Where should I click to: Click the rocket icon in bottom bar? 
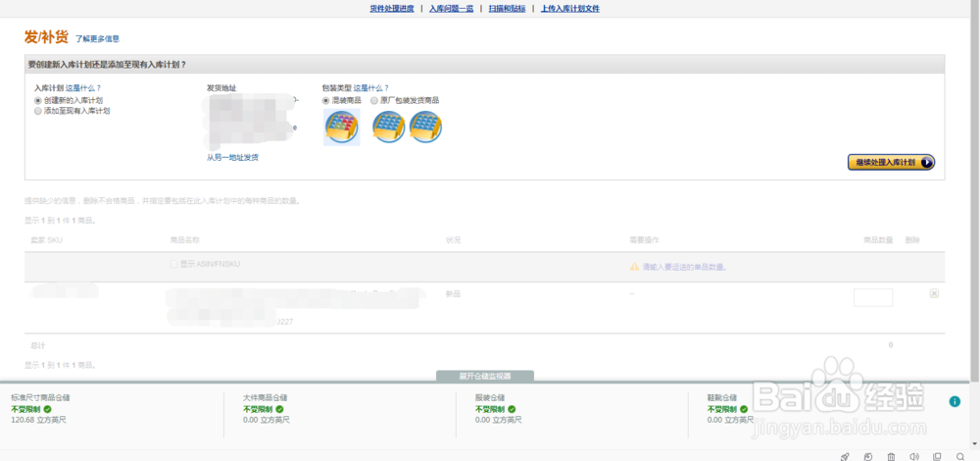pyautogui.click(x=845, y=457)
